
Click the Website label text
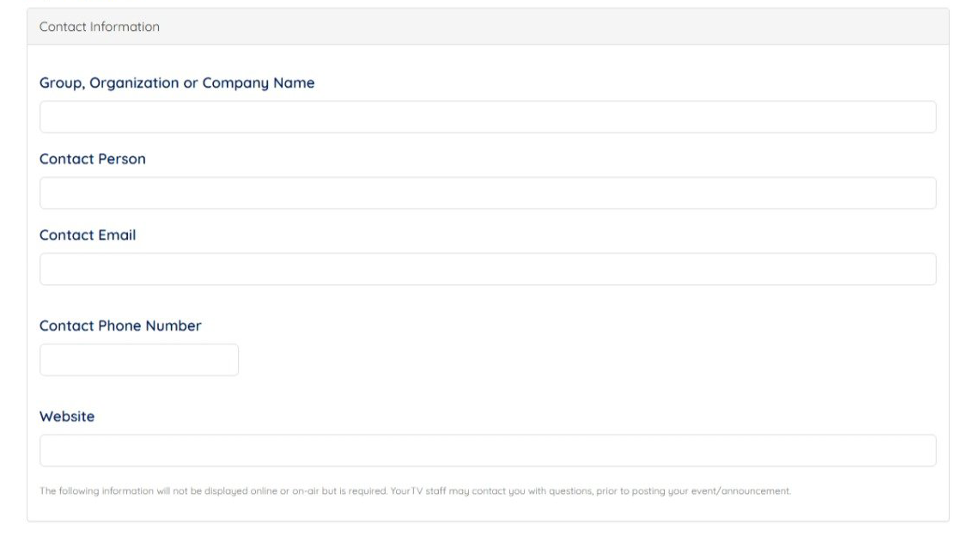(67, 417)
